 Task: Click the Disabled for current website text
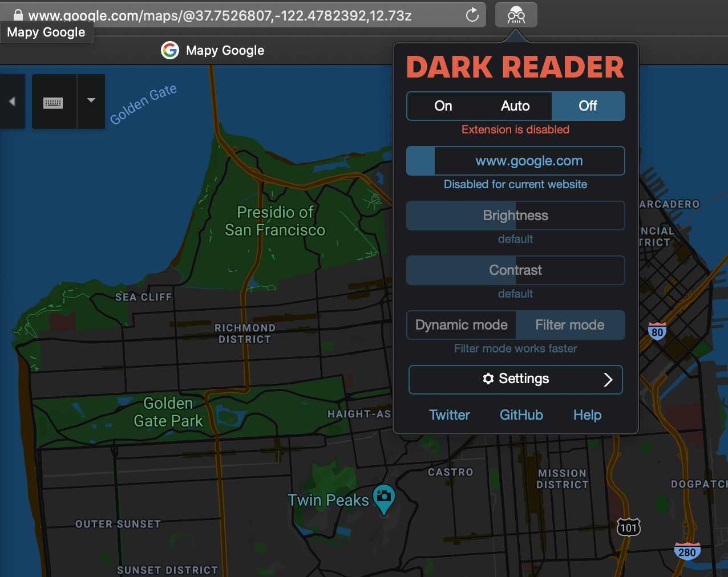[516, 184]
